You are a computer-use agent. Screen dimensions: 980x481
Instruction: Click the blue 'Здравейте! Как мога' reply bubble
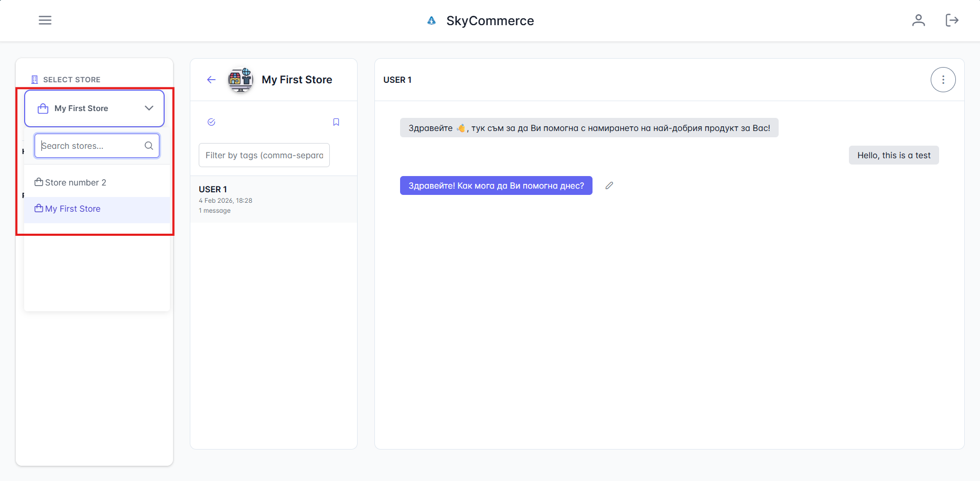[496, 185]
